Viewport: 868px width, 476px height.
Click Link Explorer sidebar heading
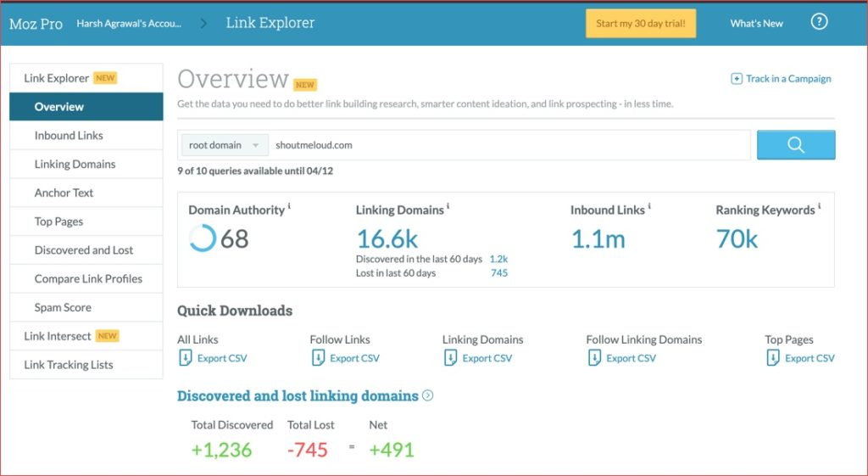(x=86, y=78)
